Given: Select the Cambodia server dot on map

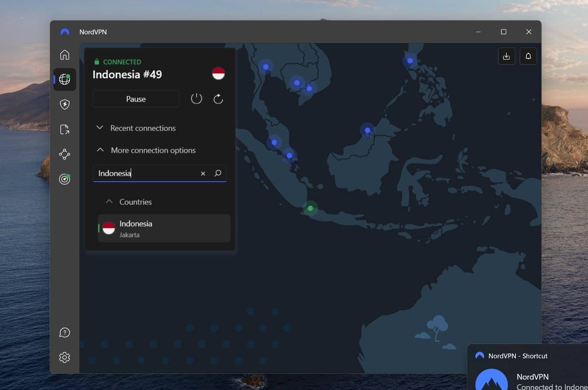Looking at the screenshot, I should pos(297,83).
